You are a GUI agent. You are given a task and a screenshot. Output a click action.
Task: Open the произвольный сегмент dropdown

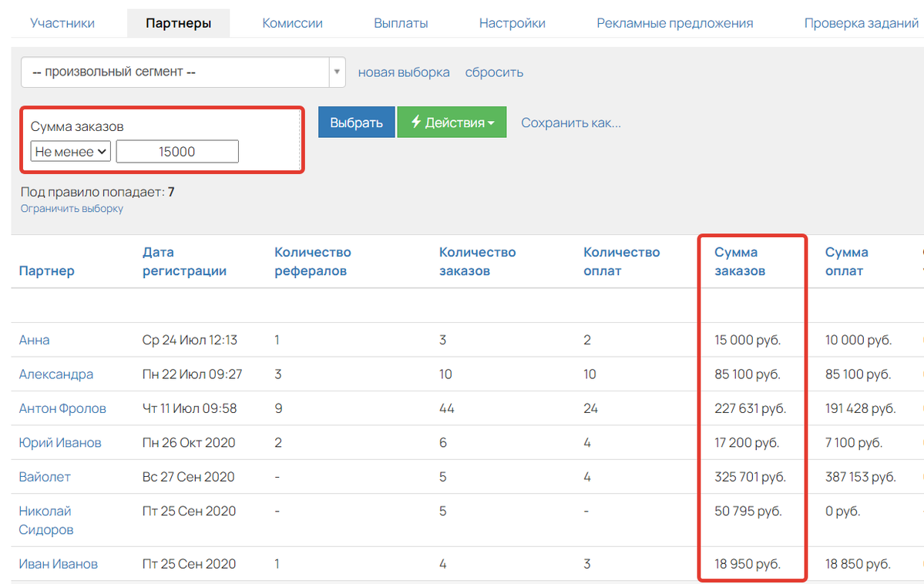click(183, 72)
